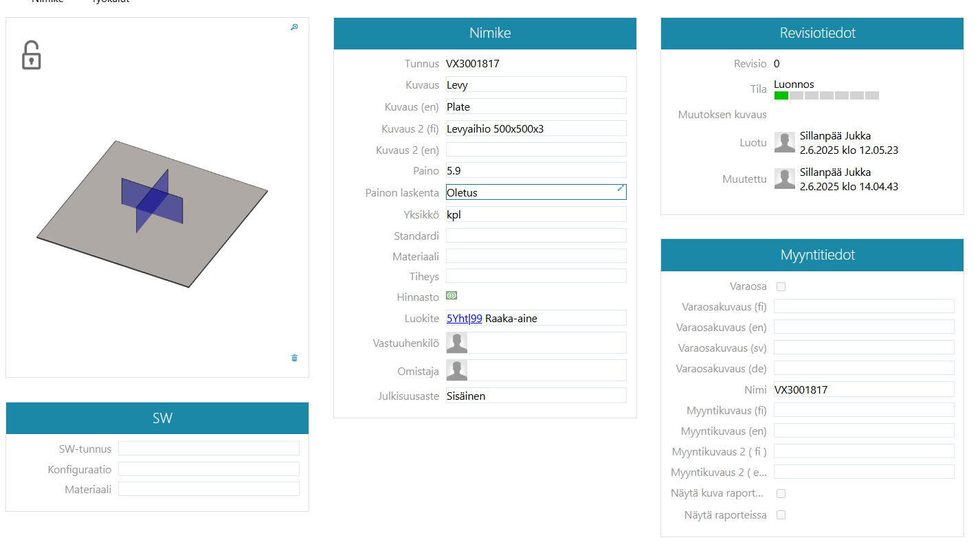The height and width of the screenshot is (544, 980).
Task: Click the magnifier zoom icon in preview
Action: (294, 27)
